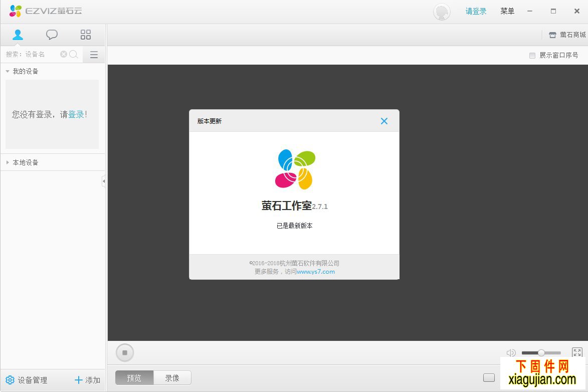Click the user avatar icon in title bar
Image resolution: width=588 pixels, height=392 pixels.
point(442,12)
